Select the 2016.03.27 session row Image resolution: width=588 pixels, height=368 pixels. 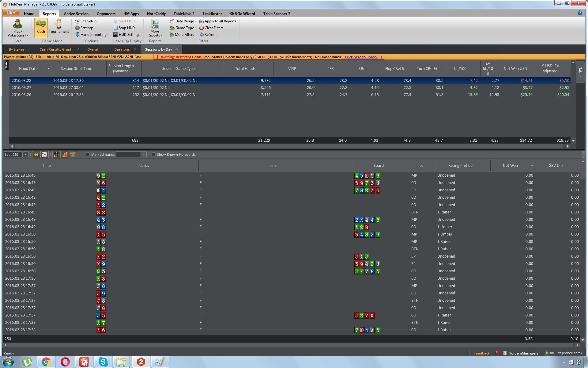pos(290,87)
